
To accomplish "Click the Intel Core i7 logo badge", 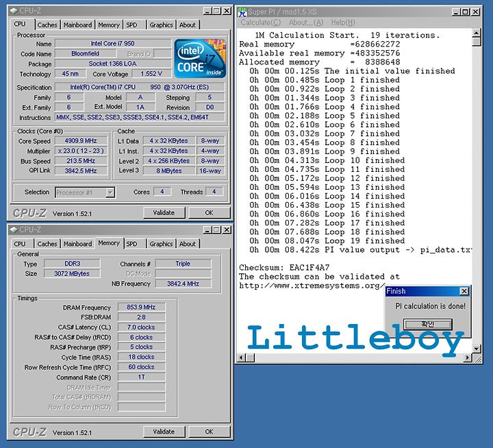I will tap(200, 58).
